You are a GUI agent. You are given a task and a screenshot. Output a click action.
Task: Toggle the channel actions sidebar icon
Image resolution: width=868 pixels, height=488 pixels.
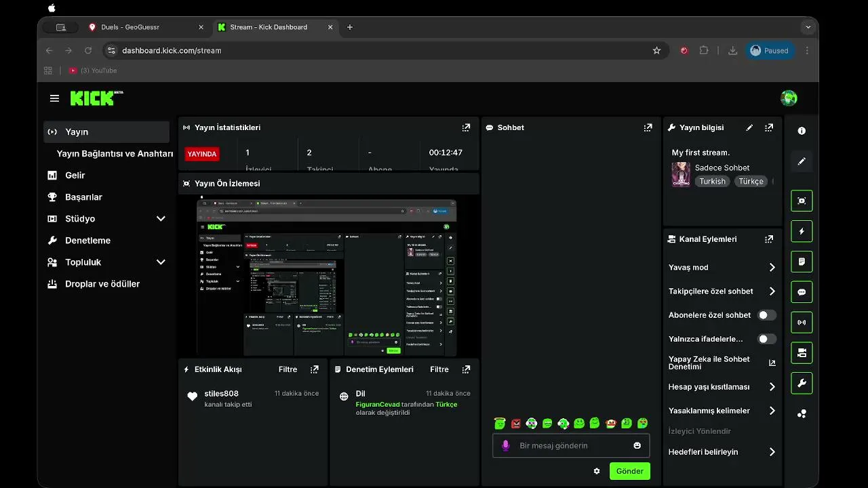click(802, 352)
